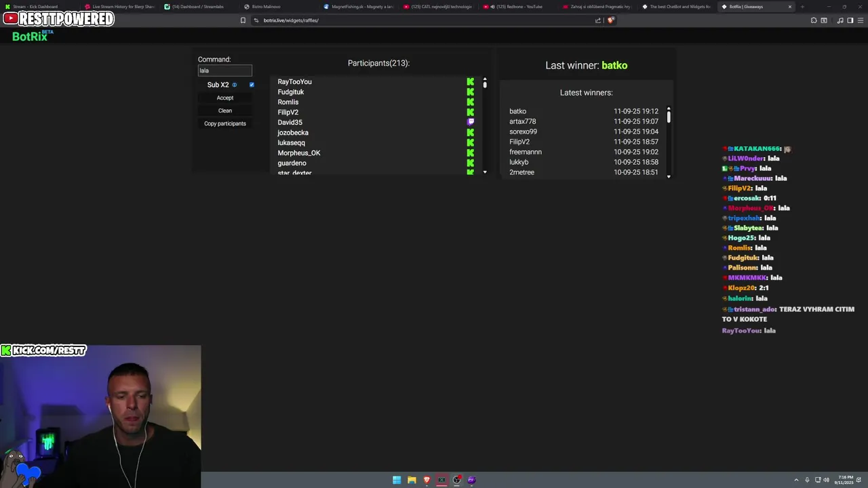Click winner freemannn in Latest winners

tap(526, 152)
